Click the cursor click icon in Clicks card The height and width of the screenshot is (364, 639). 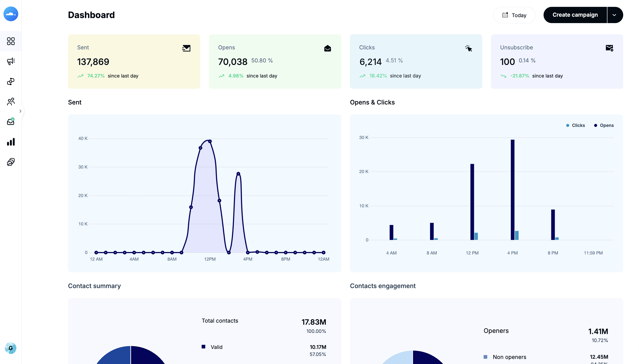468,48
